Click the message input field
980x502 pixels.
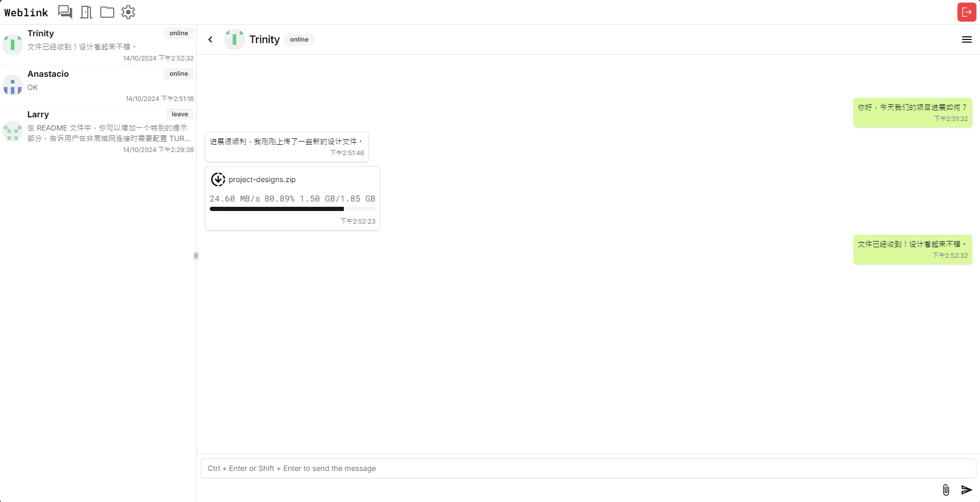point(588,468)
